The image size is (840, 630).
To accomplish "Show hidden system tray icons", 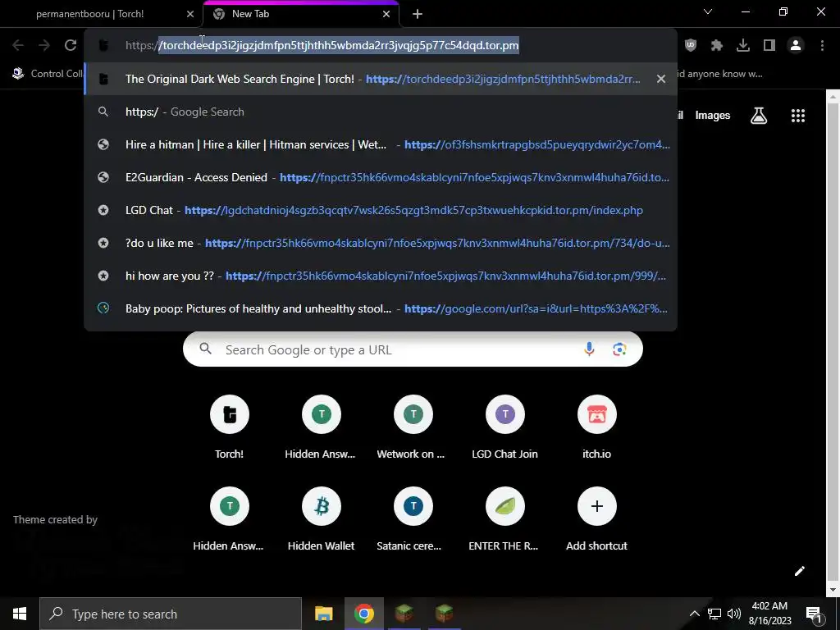I will pos(694,614).
